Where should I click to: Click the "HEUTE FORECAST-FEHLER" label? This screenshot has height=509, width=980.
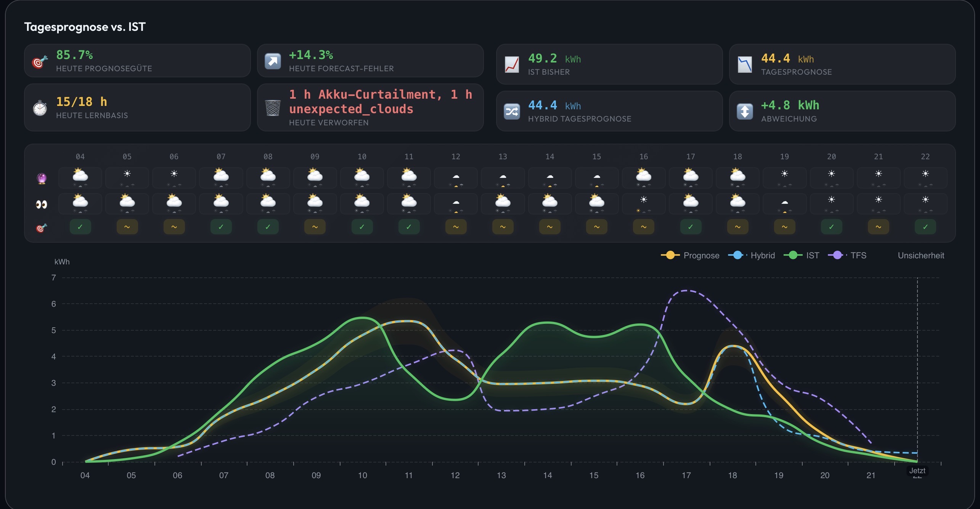(x=341, y=69)
